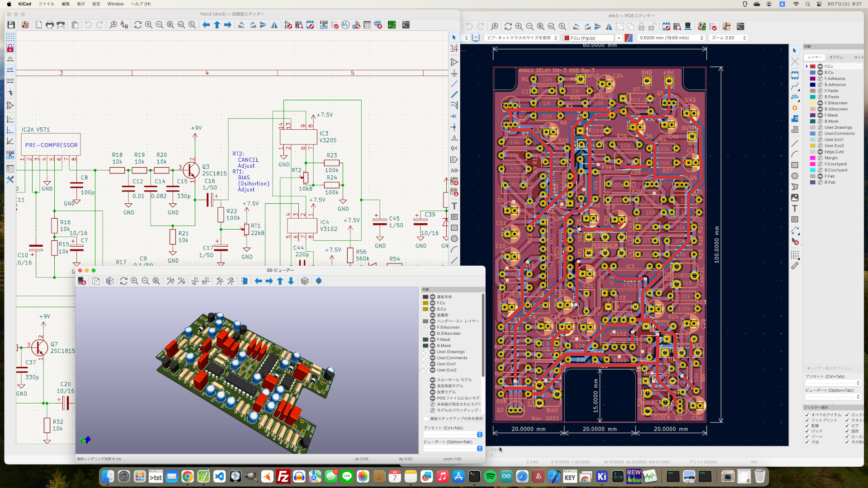Open the 編集 menu
Viewport: 868px width, 488px height.
click(66, 4)
